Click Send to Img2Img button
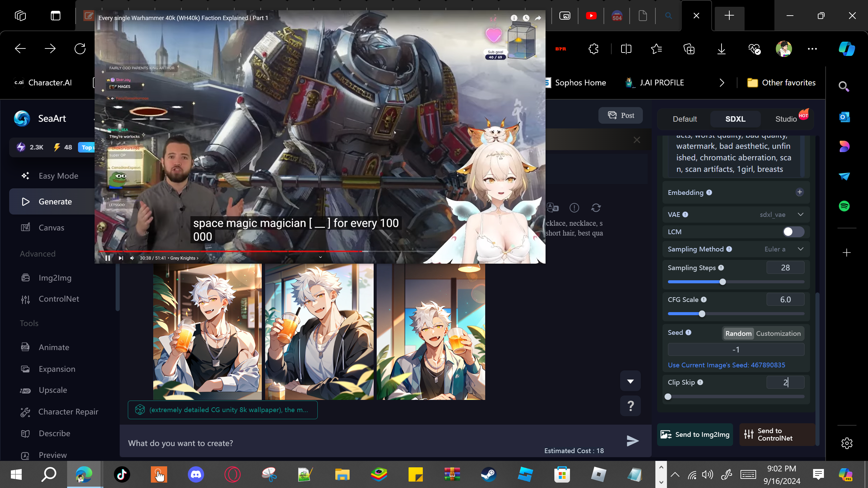The width and height of the screenshot is (868, 488). click(x=695, y=434)
